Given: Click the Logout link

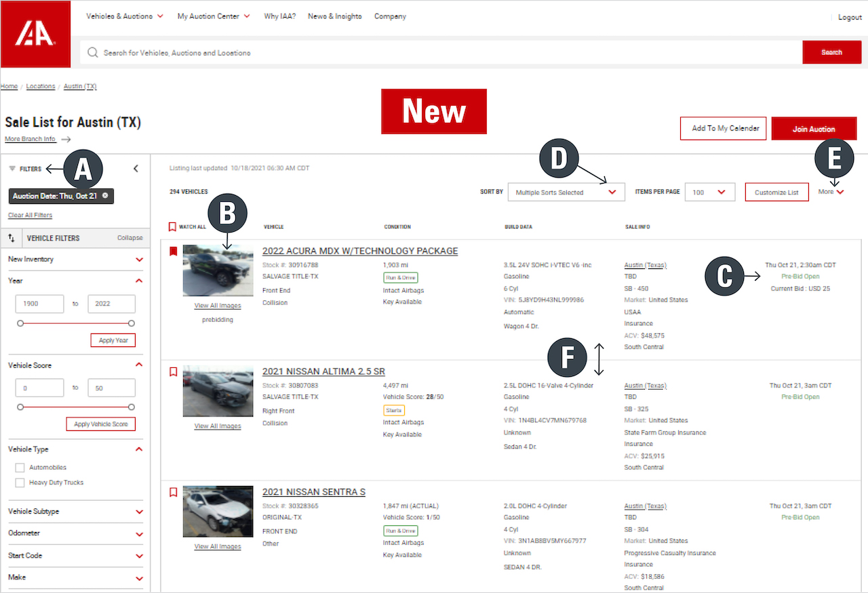Looking at the screenshot, I should pyautogui.click(x=850, y=17).
